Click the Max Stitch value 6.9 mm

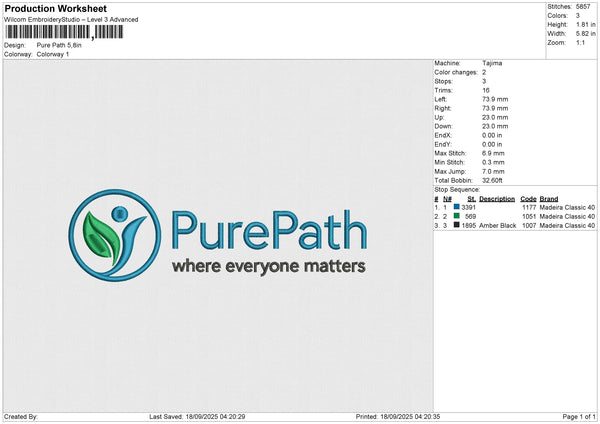coord(493,153)
